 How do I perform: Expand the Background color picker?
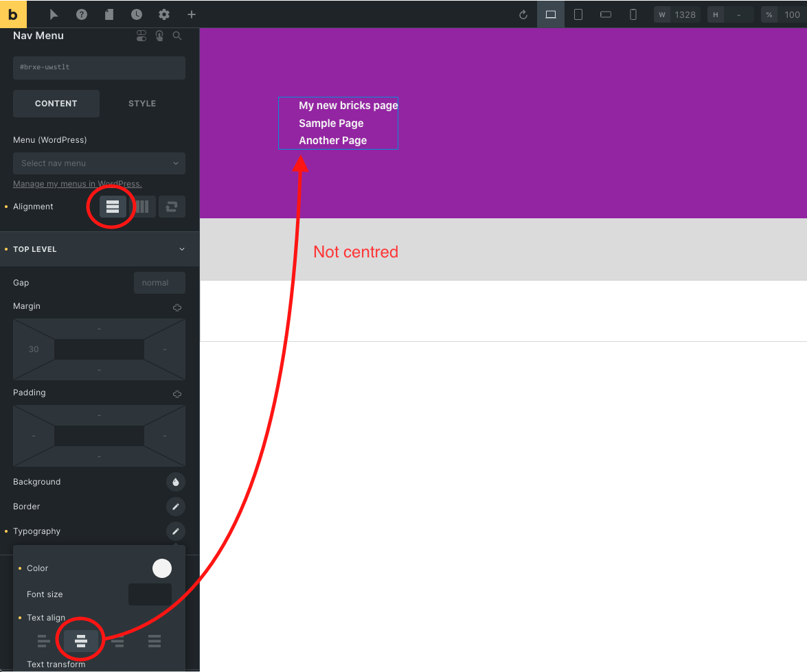(x=176, y=482)
